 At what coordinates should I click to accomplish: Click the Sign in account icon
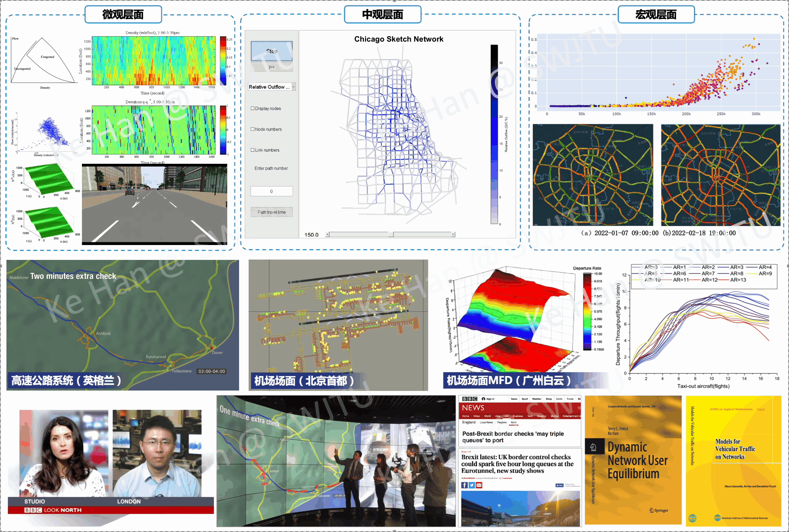pos(484,399)
